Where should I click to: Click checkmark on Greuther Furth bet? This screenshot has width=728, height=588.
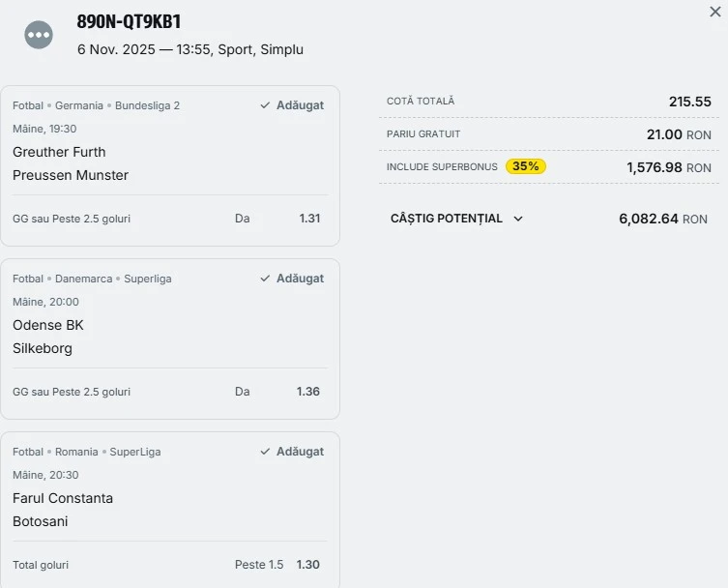[x=265, y=105]
